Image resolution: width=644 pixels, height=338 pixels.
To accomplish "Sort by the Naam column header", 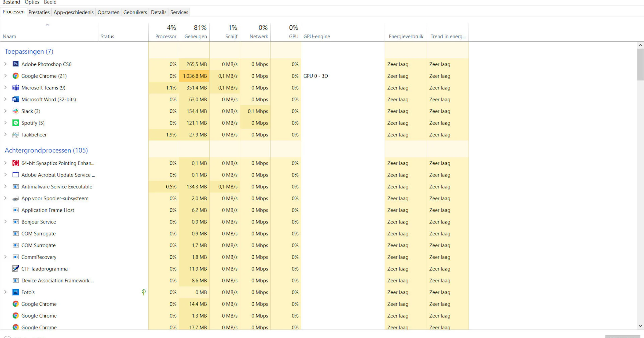I will 49,32.
